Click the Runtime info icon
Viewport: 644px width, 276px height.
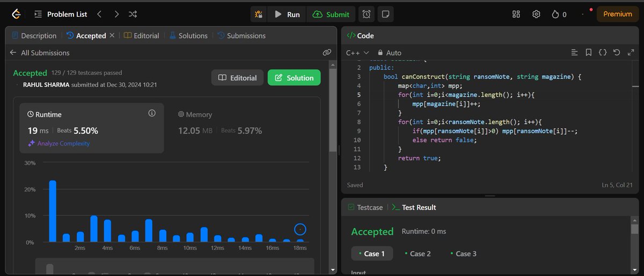click(152, 113)
